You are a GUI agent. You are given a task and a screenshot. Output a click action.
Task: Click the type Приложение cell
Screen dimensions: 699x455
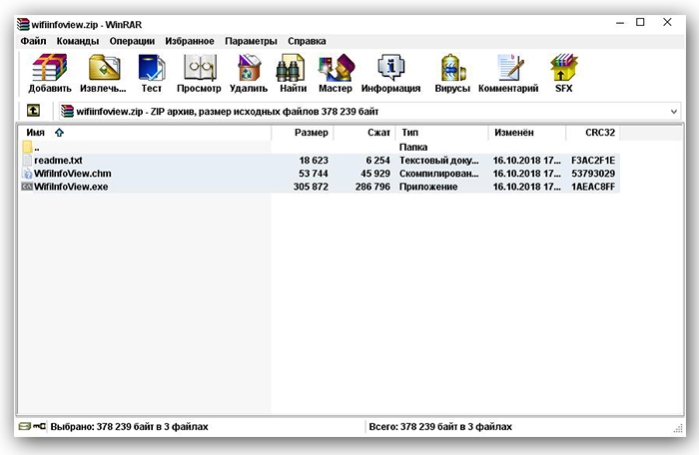(428, 187)
